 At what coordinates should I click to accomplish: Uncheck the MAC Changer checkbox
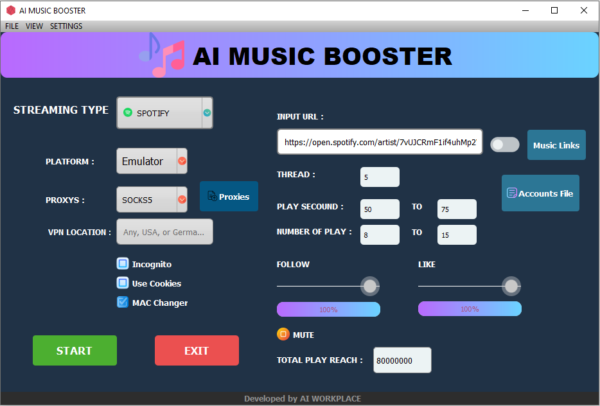122,302
